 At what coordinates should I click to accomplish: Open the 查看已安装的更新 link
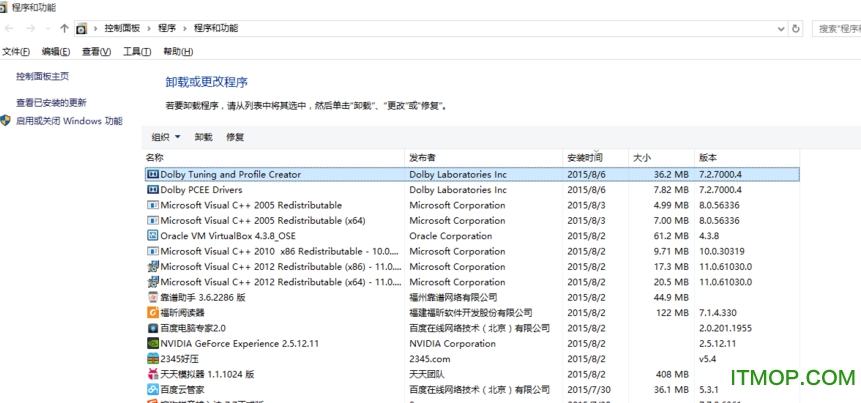point(51,103)
